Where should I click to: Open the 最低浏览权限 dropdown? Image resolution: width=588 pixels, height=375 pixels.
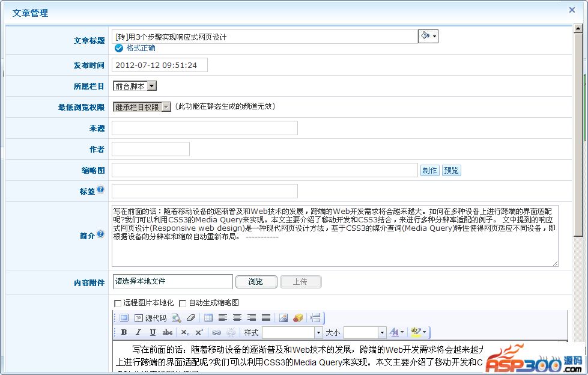tap(142, 107)
